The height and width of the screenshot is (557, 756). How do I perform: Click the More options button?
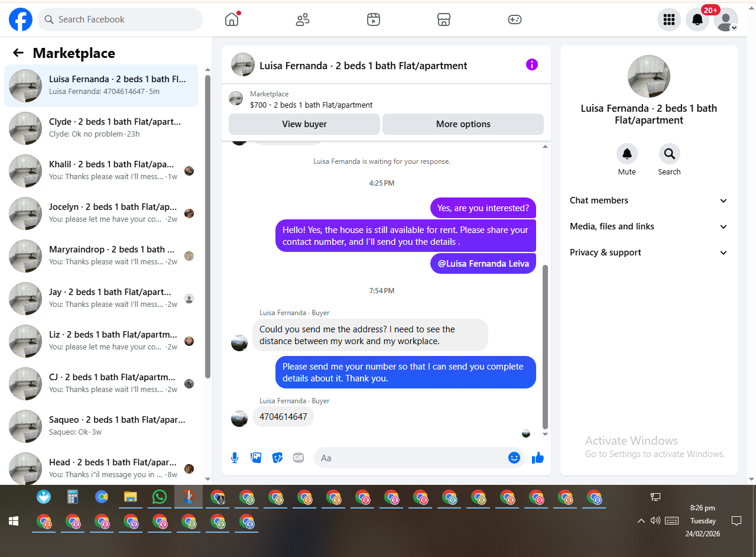click(x=463, y=124)
